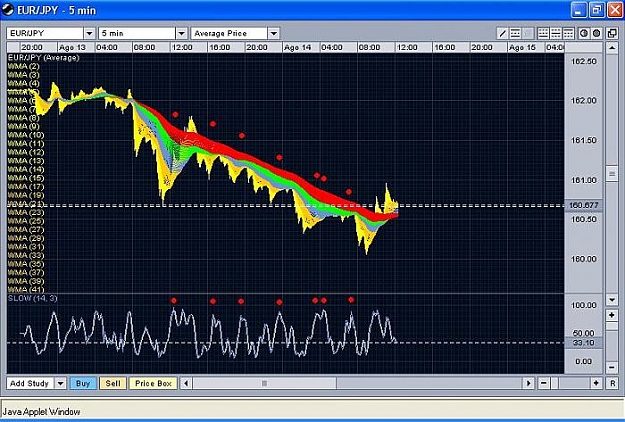Viewport: 625px width, 422px height.
Task: Click the 162.50 price axis label
Action: pos(584,61)
